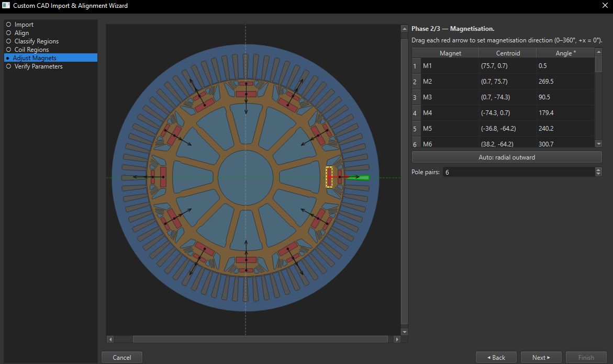Click angle cell 0.5
Viewport: 613px width, 364px height.
(565, 65)
